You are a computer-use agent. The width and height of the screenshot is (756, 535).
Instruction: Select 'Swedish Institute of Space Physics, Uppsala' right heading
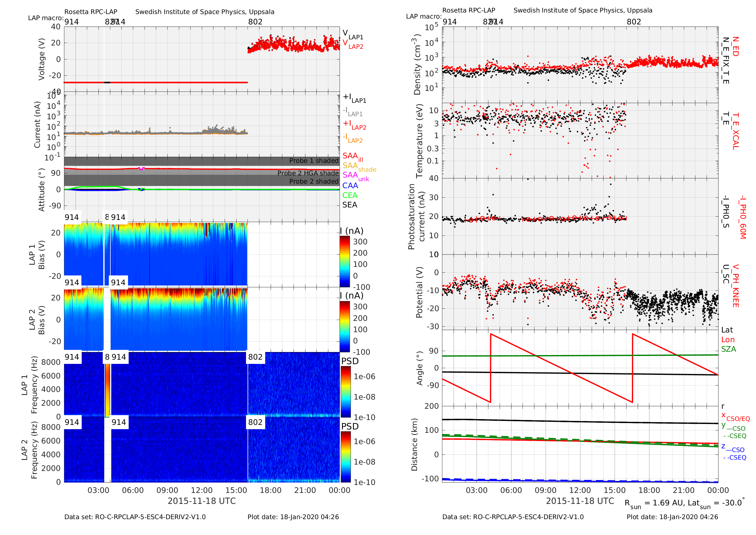pos(583,10)
